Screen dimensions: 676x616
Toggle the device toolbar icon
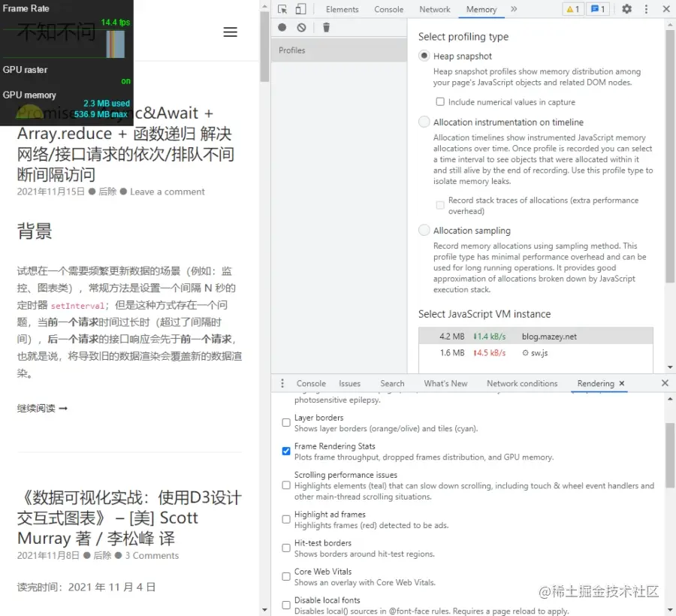tap(301, 9)
